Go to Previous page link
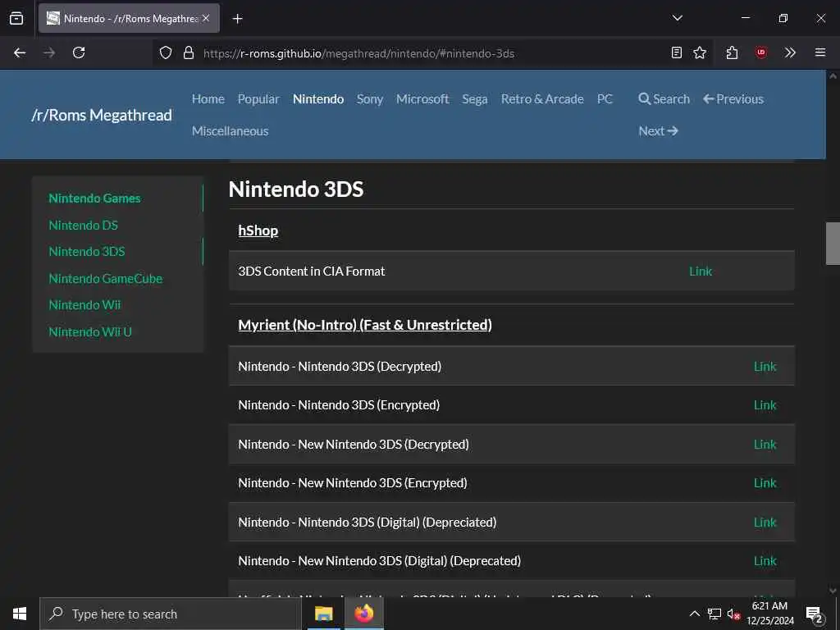 pyautogui.click(x=733, y=99)
